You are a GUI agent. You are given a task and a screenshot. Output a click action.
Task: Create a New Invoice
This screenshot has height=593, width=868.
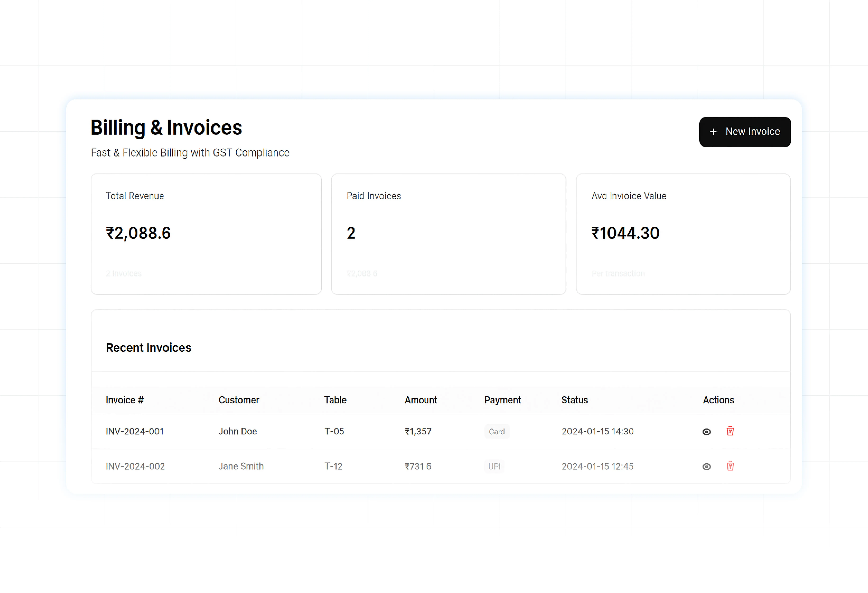[x=745, y=132]
